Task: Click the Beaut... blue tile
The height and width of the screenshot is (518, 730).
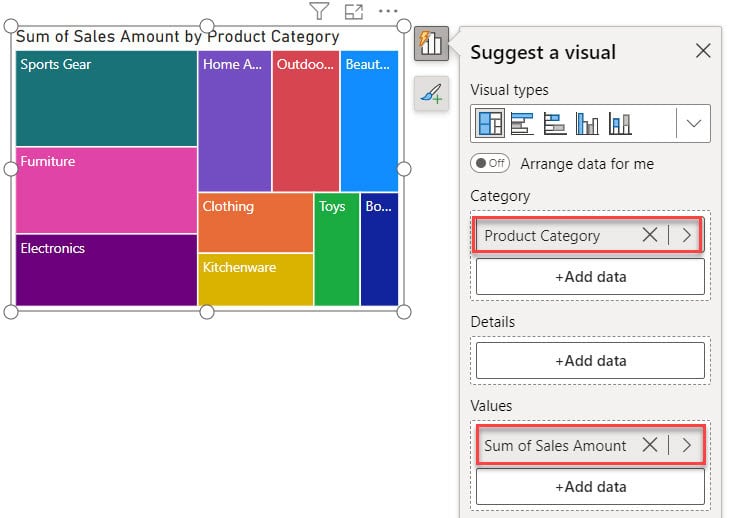Action: pyautogui.click(x=370, y=121)
